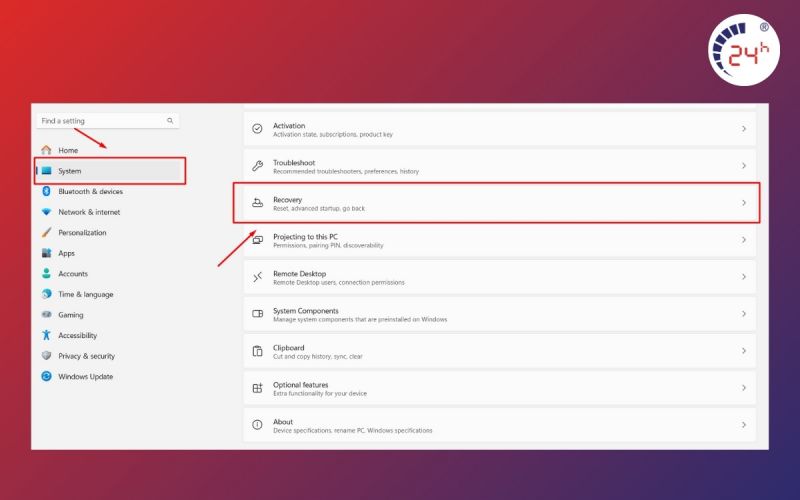The width and height of the screenshot is (800, 500).
Task: Click 'Remote Desktop users, connection permissions' text
Action: (x=339, y=282)
